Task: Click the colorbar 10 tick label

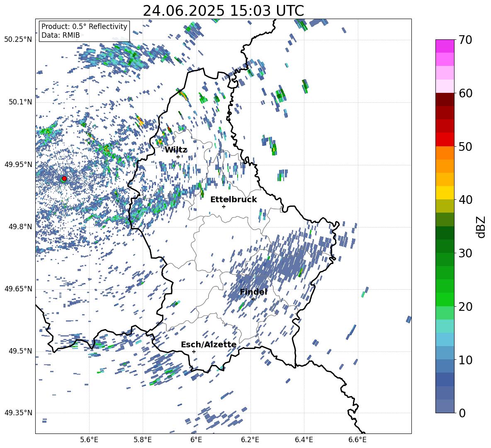Action: click(x=465, y=360)
